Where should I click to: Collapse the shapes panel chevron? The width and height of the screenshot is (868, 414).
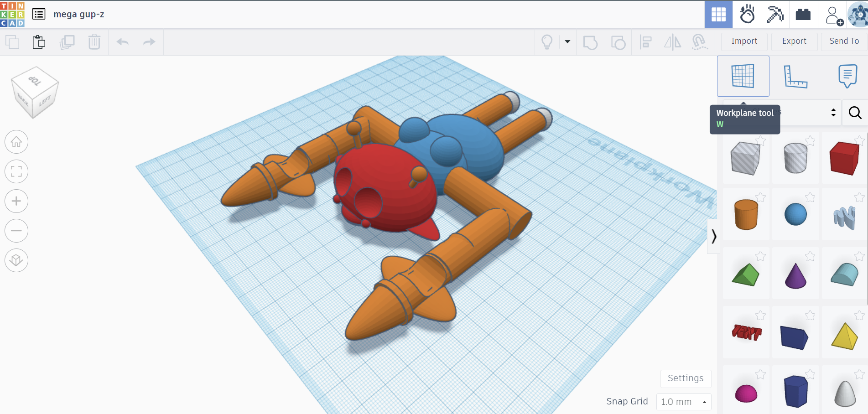(714, 236)
